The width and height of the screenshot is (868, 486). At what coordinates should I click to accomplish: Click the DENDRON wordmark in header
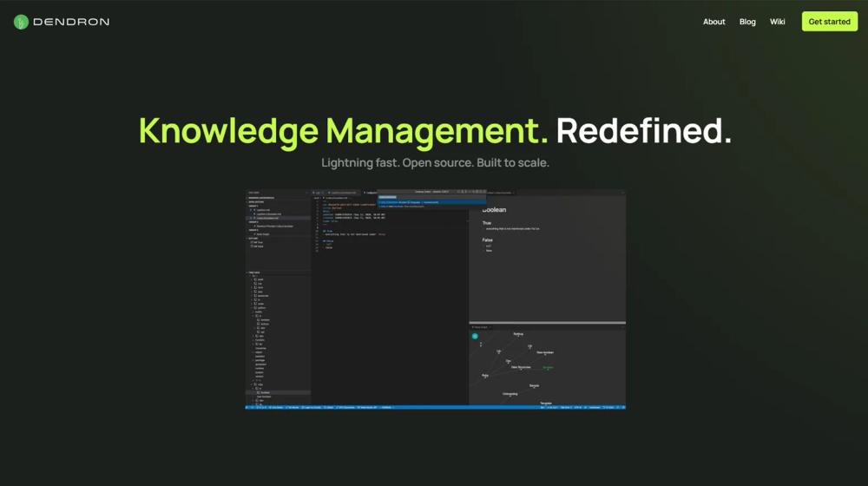pos(71,22)
